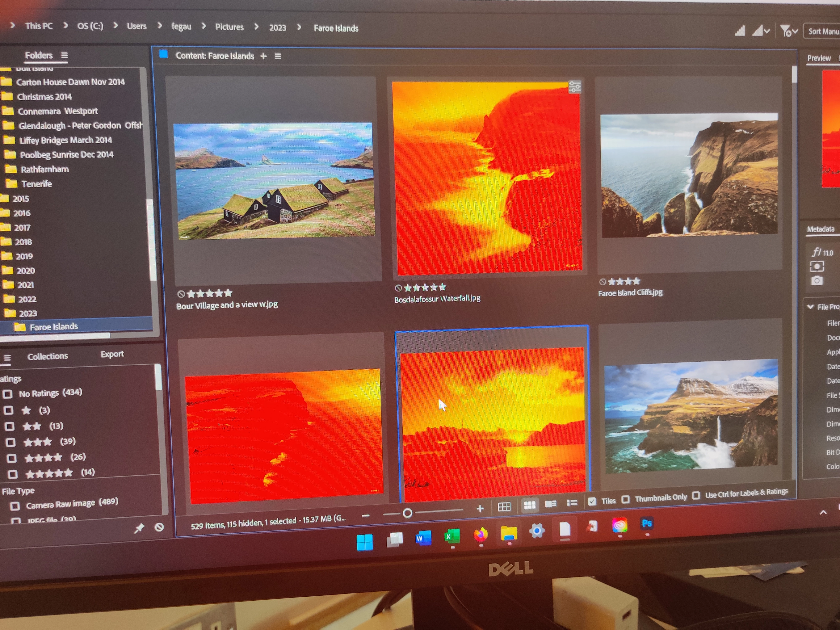The width and height of the screenshot is (840, 630).
Task: Switch to details view icon
Action: (551, 504)
